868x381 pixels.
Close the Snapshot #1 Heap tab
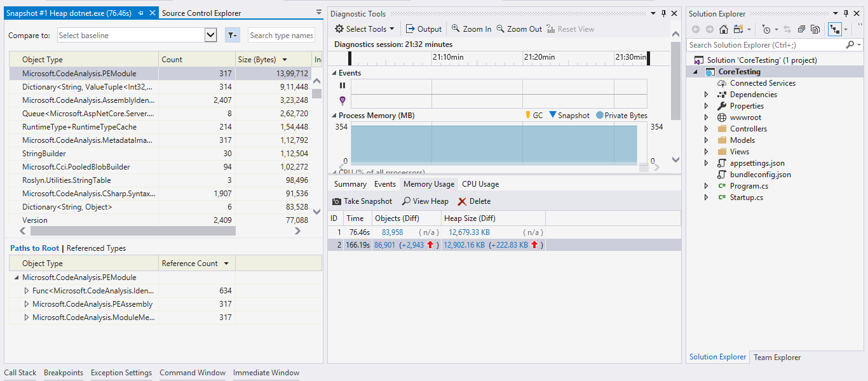click(x=152, y=13)
